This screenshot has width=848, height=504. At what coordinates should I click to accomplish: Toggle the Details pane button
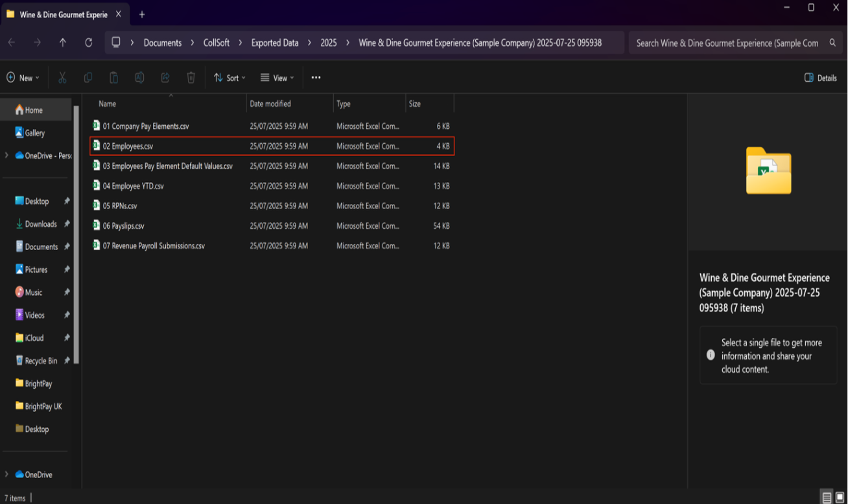pos(820,78)
